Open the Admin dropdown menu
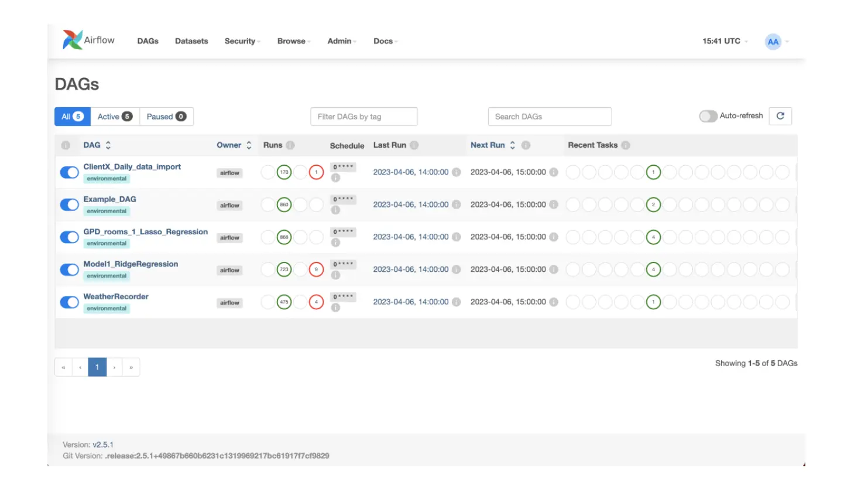868x478 pixels. (342, 41)
